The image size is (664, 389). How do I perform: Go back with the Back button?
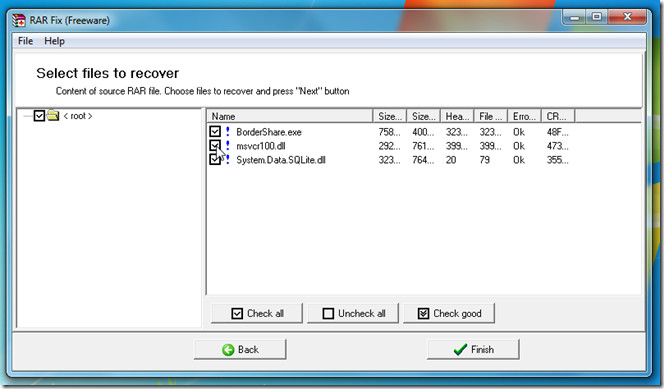240,349
